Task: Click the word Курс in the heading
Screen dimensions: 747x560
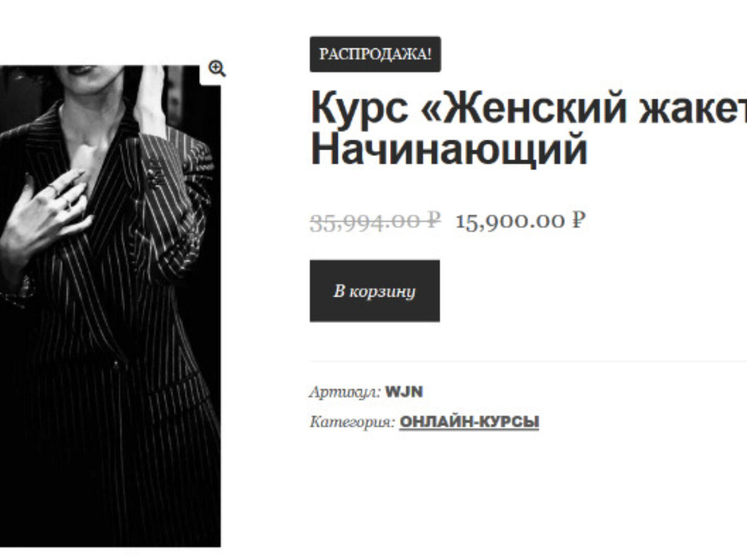Action: coord(359,107)
